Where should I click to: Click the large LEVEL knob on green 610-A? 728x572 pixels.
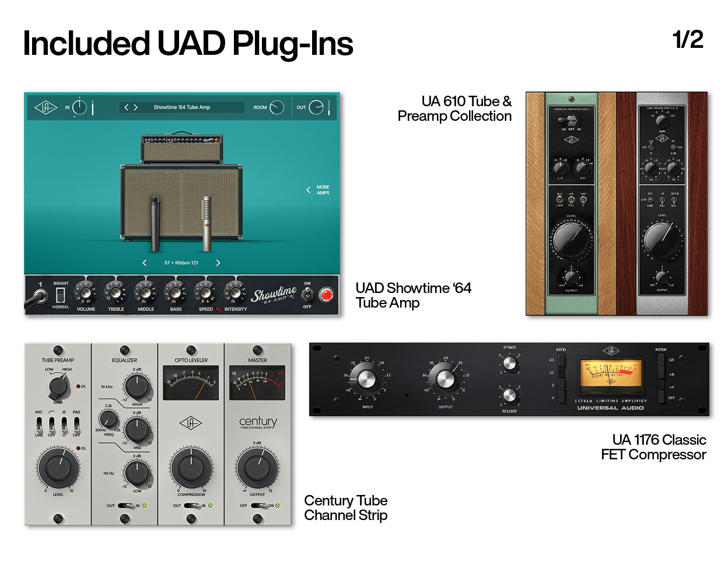click(x=571, y=240)
